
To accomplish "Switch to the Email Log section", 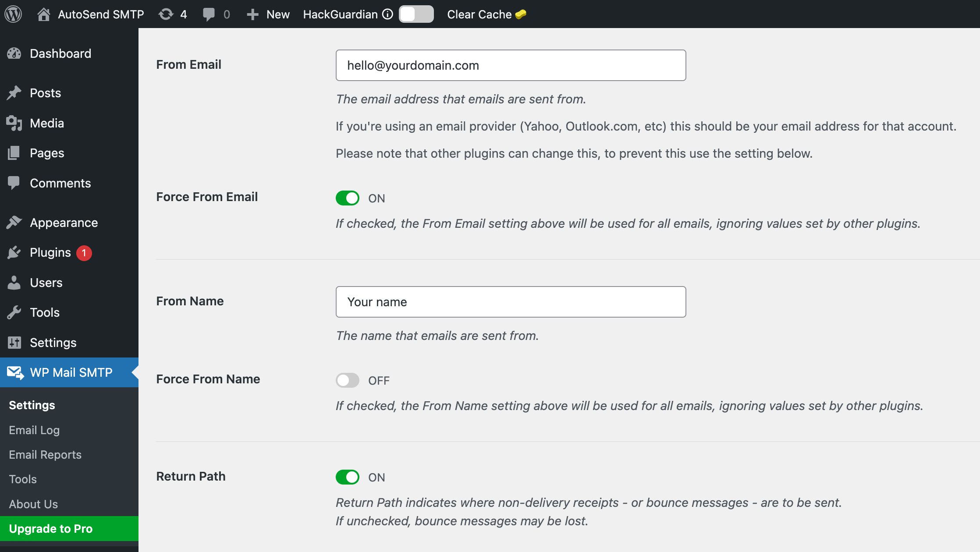I will tap(34, 430).
